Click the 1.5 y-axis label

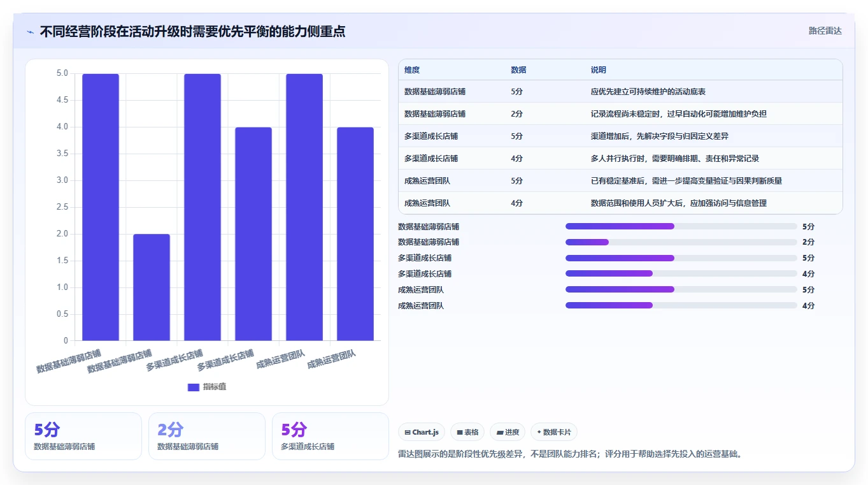[x=62, y=261]
